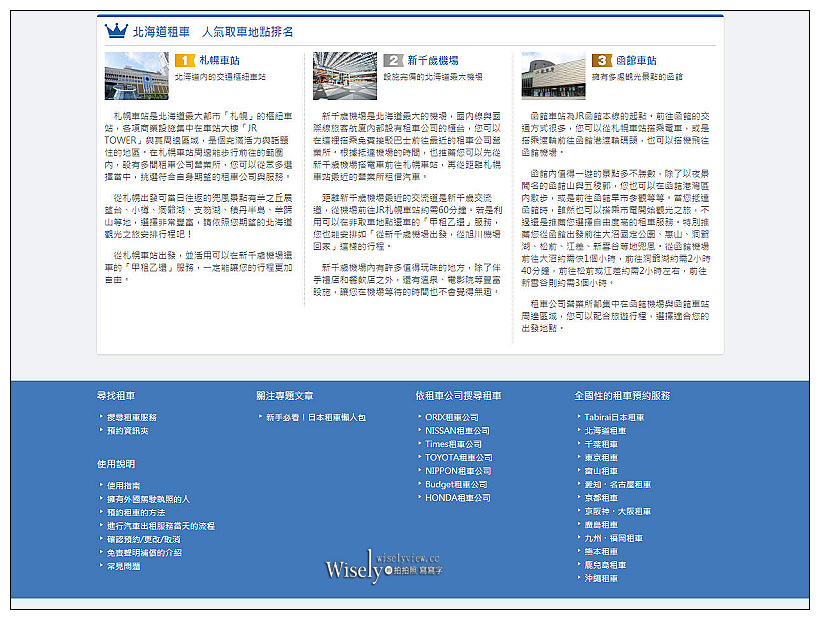The height and width of the screenshot is (620, 820).
Task: Open the 沖繩租車 footer link
Action: pos(601,578)
